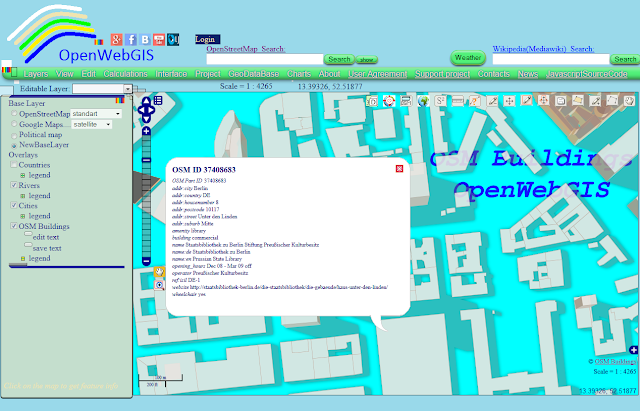Select the ruler distance measurement tool
640x411 pixels.
(458, 101)
